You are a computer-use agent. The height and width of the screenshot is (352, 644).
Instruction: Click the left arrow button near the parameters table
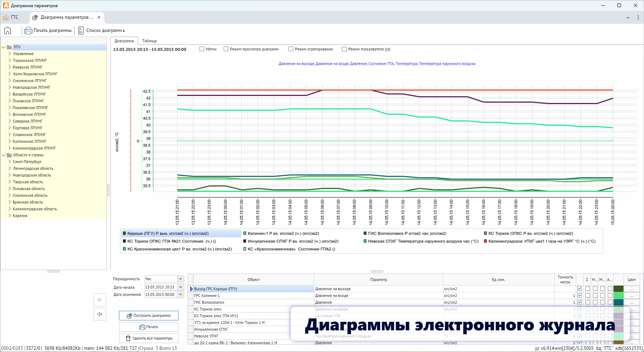pos(100,314)
